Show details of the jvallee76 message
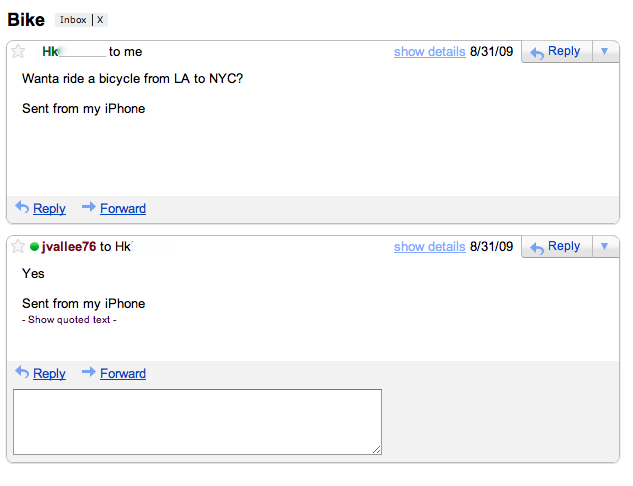This screenshot has height=486, width=633. (429, 247)
